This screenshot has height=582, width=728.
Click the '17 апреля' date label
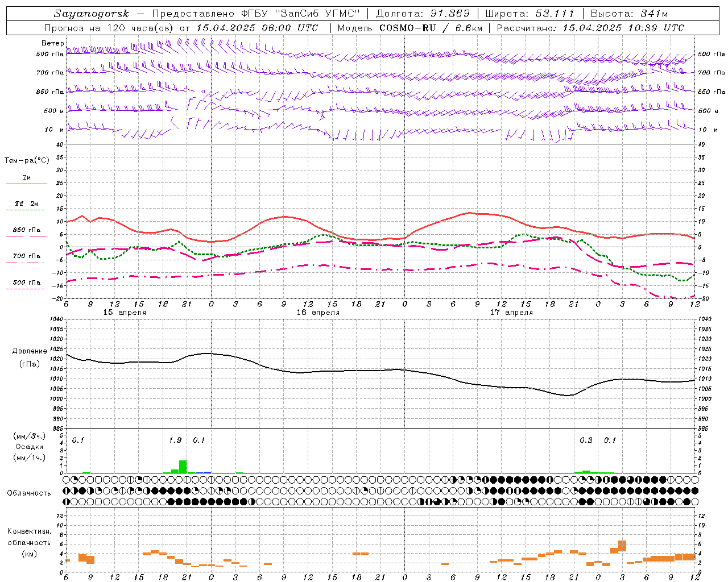511,313
